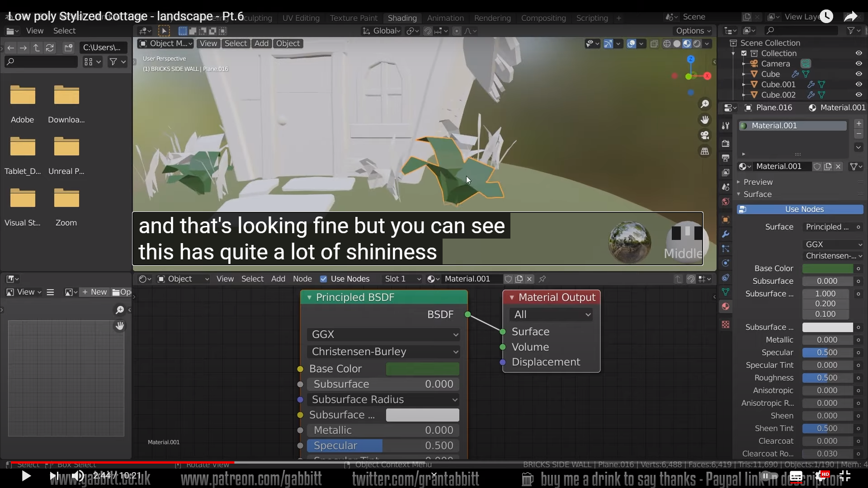
Task: Open the Modifiers wrench properties tab
Action: [726, 234]
